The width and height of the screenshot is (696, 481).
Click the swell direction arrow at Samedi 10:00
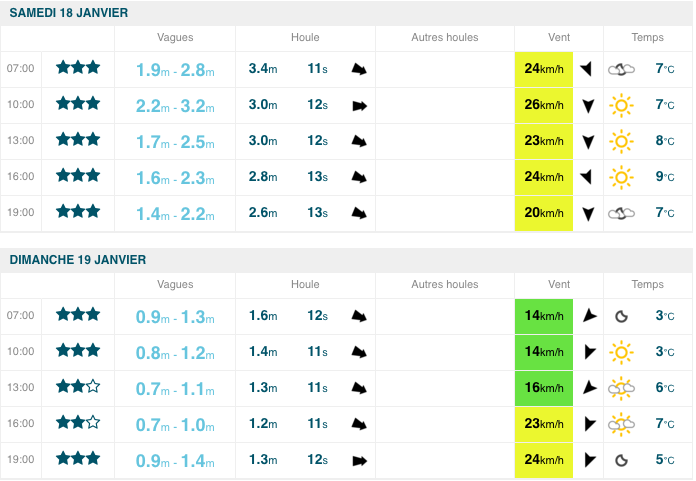tap(359, 105)
